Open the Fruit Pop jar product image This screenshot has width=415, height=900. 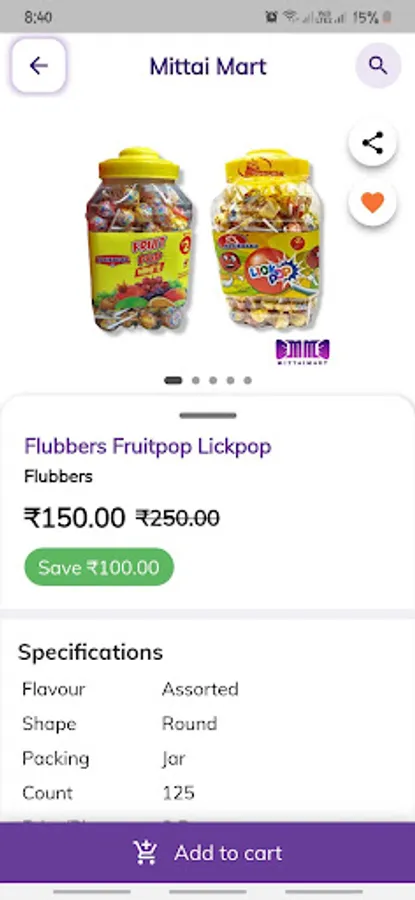coord(140,239)
